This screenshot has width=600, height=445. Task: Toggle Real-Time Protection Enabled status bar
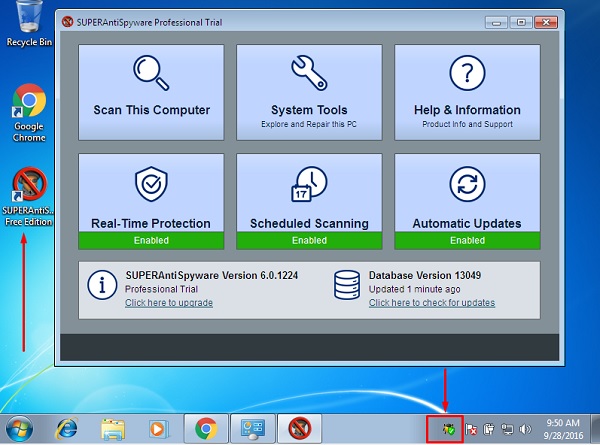[x=151, y=240]
